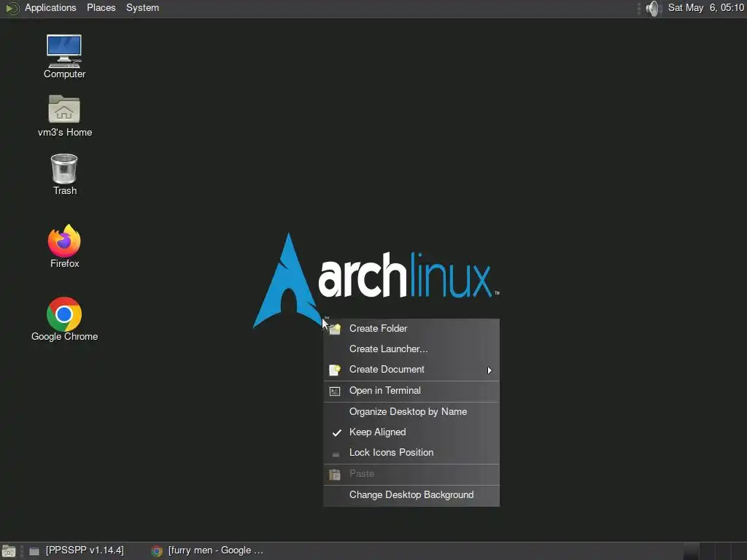
Task: Expand the Create Document submenu
Action: [411, 370]
